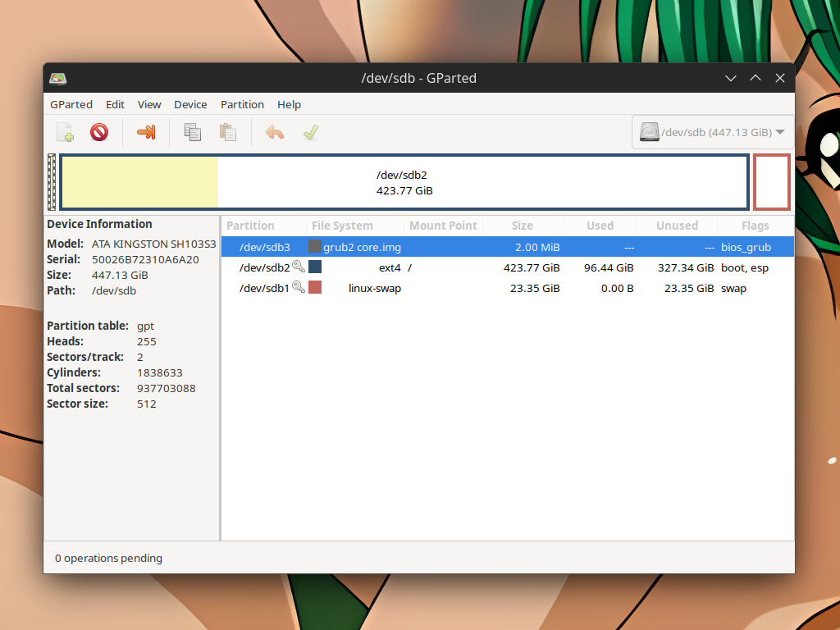840x630 pixels.
Task: Create a new partition with the toolbar icon
Action: (65, 131)
